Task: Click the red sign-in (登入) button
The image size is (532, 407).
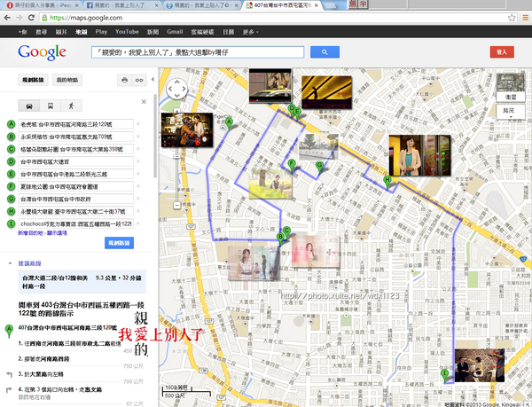Action: [x=501, y=52]
